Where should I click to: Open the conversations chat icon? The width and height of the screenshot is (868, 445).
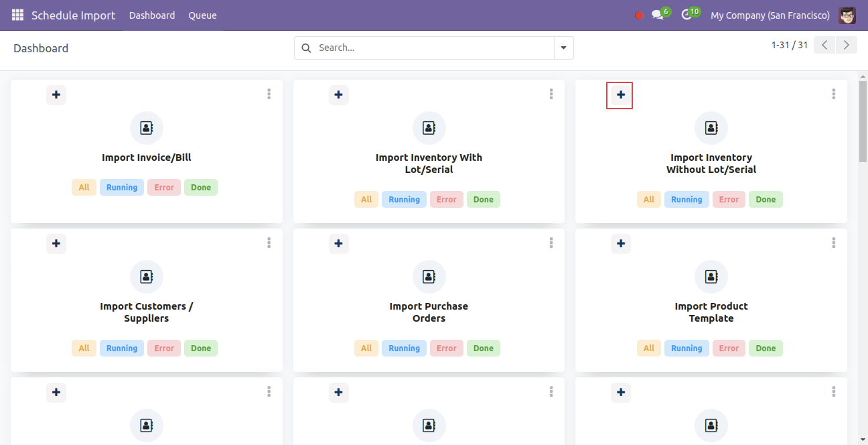[658, 15]
